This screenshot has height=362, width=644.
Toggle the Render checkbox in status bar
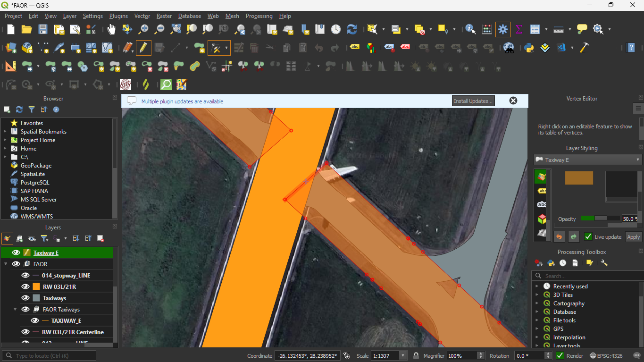[560, 356]
